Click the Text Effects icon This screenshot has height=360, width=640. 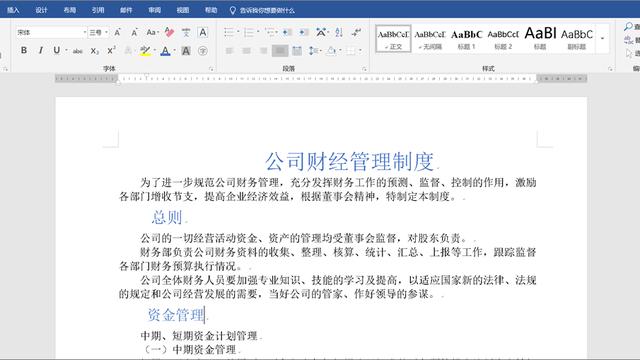pos(128,51)
